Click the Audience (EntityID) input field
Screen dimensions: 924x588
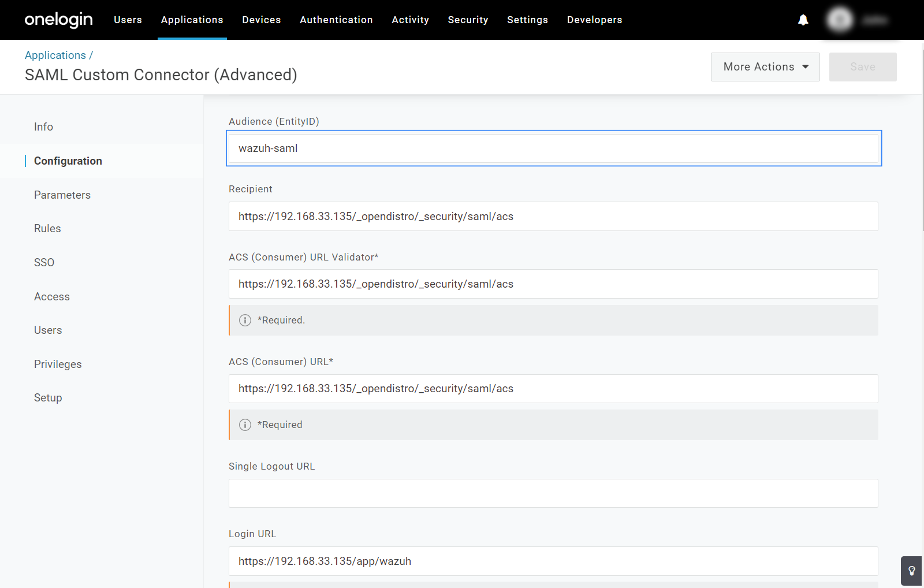click(x=553, y=148)
